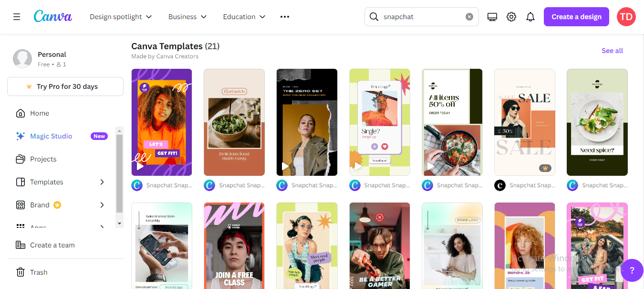Open the Need spice? template thumbnail
The image size is (644, 289).
tap(597, 122)
